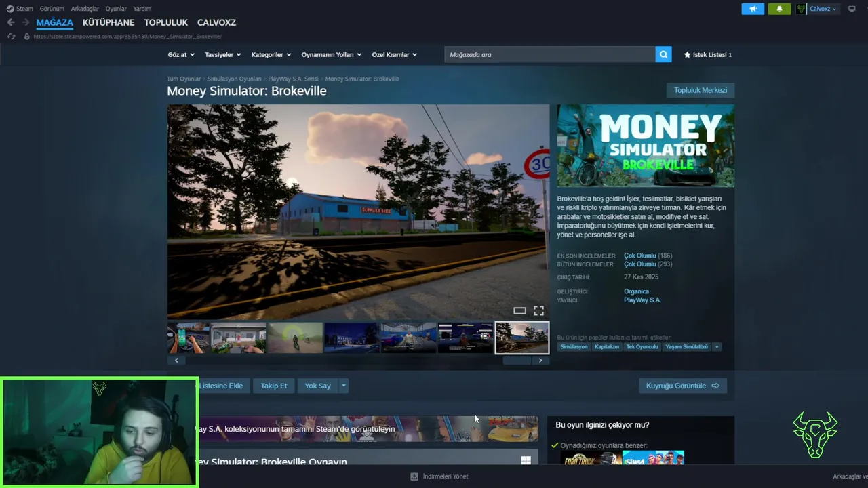Open the Görünüm menu

[52, 9]
